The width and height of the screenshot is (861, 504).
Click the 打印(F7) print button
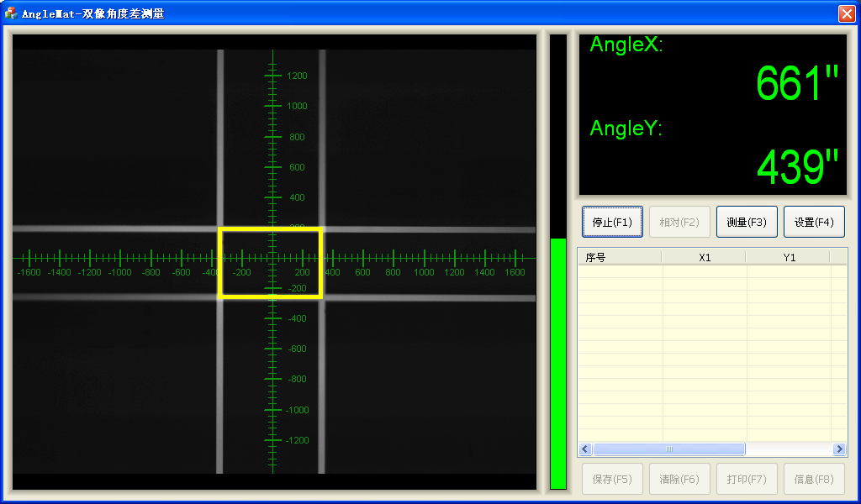[x=747, y=479]
